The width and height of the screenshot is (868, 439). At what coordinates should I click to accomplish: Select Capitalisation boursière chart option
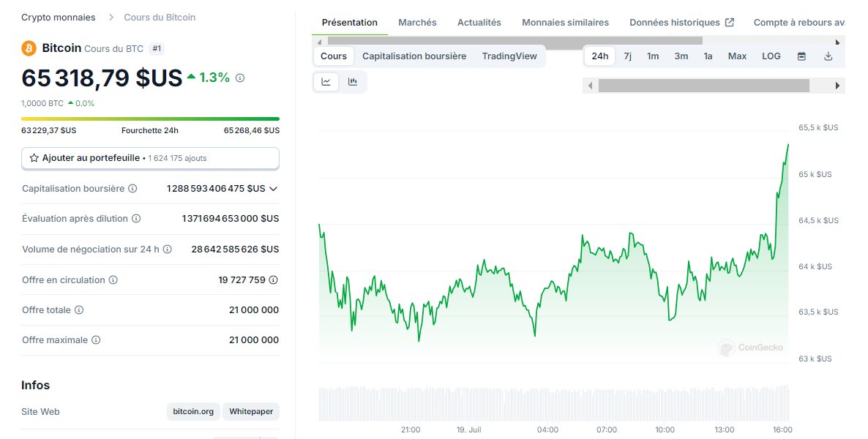[414, 56]
